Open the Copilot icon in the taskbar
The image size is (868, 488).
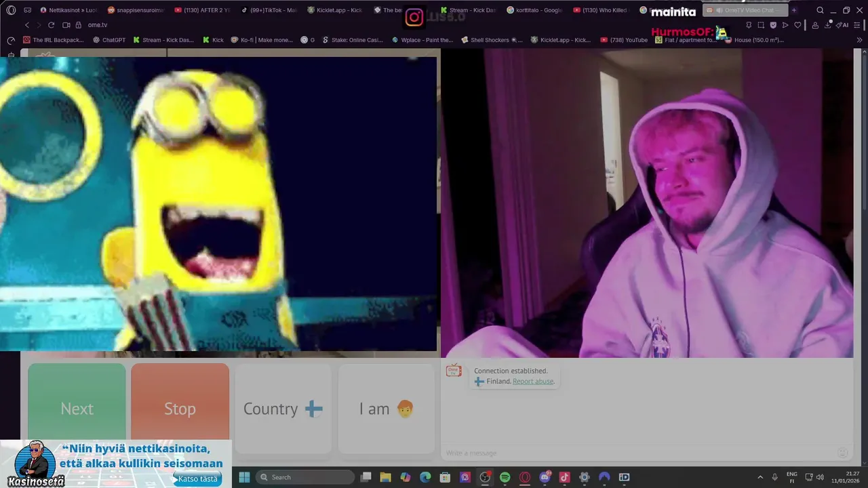point(406,477)
